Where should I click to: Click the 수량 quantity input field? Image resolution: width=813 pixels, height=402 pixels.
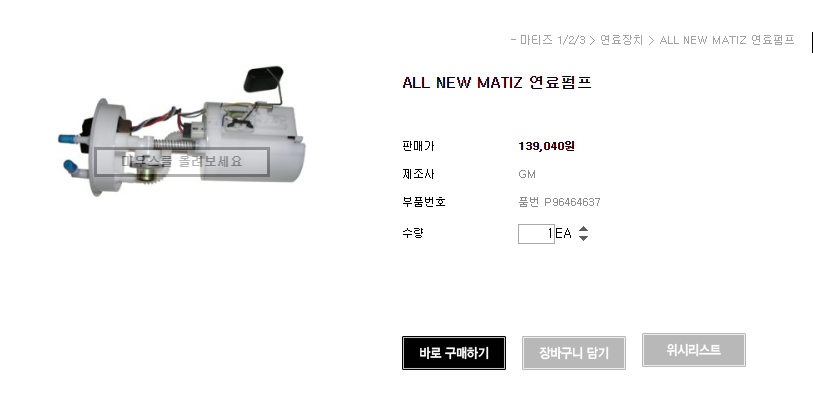536,234
